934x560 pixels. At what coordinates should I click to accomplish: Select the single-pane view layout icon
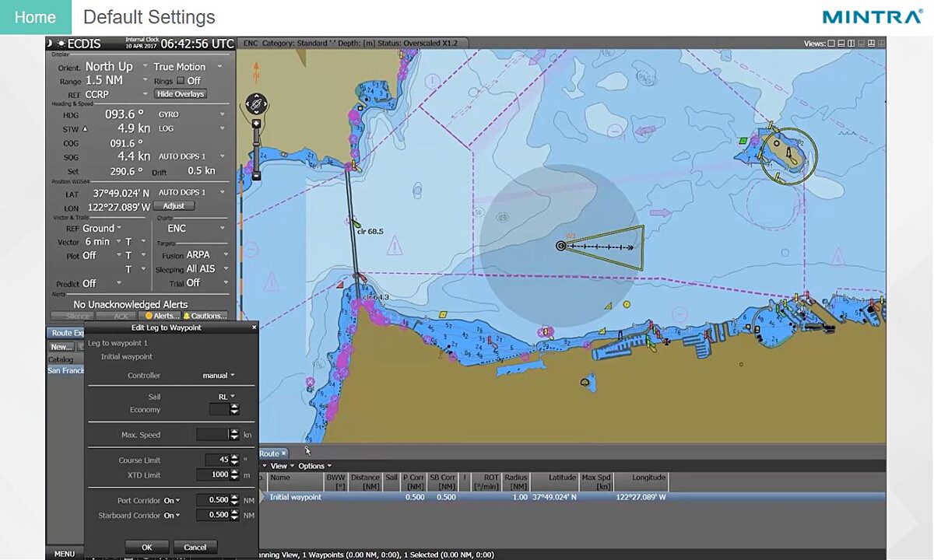(832, 44)
